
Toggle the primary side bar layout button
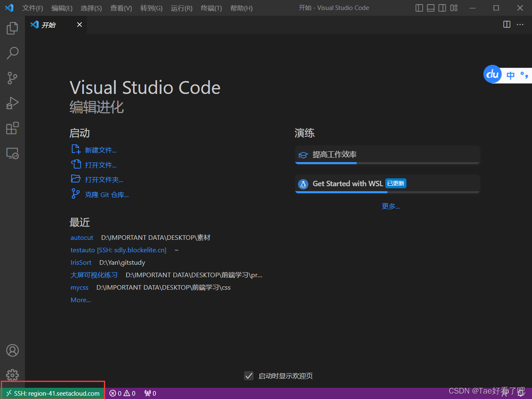point(419,8)
